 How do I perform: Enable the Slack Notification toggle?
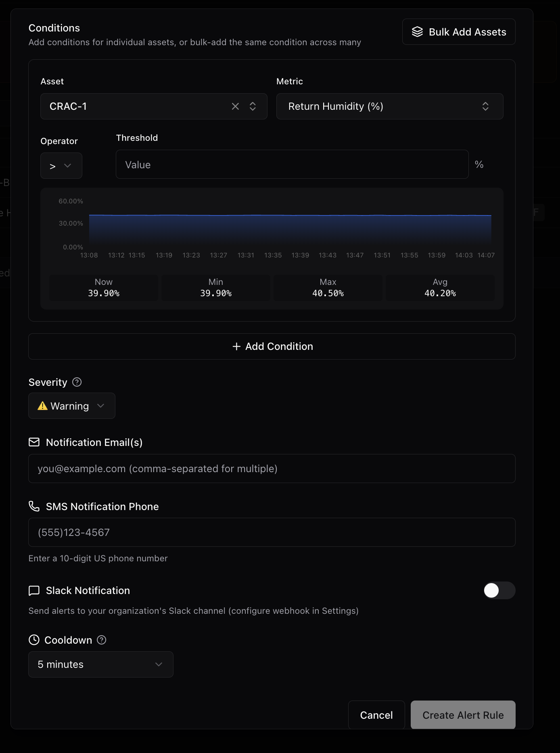point(499,590)
